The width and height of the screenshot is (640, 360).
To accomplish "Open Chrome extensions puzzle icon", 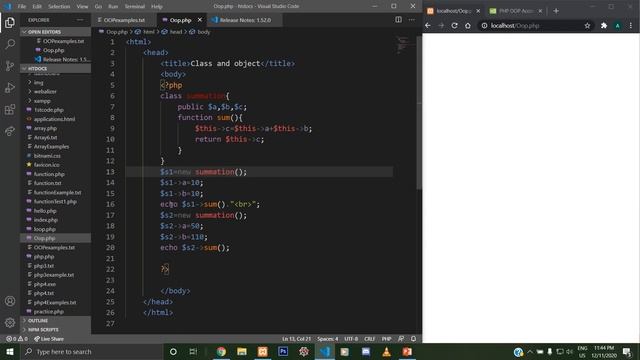I will (604, 26).
